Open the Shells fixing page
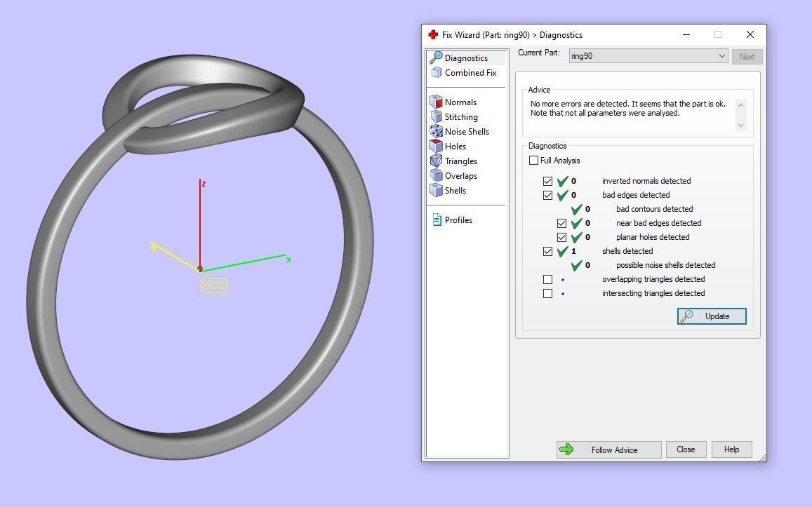 (455, 190)
